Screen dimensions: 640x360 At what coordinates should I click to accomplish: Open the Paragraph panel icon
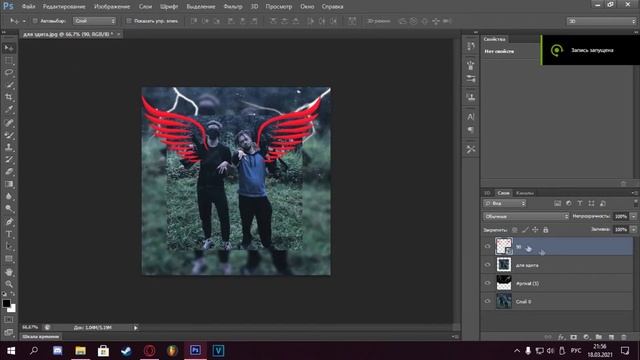[471, 130]
